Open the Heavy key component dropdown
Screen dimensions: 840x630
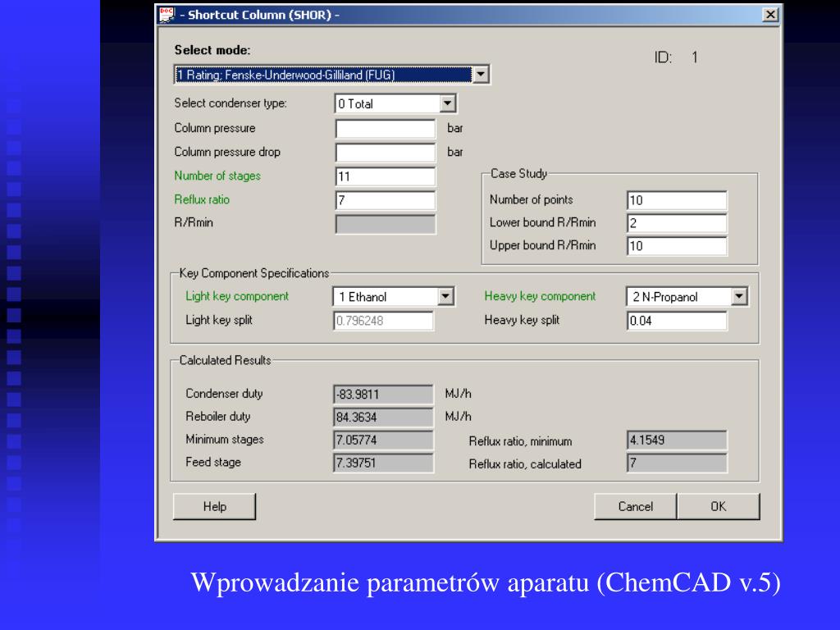tap(739, 296)
